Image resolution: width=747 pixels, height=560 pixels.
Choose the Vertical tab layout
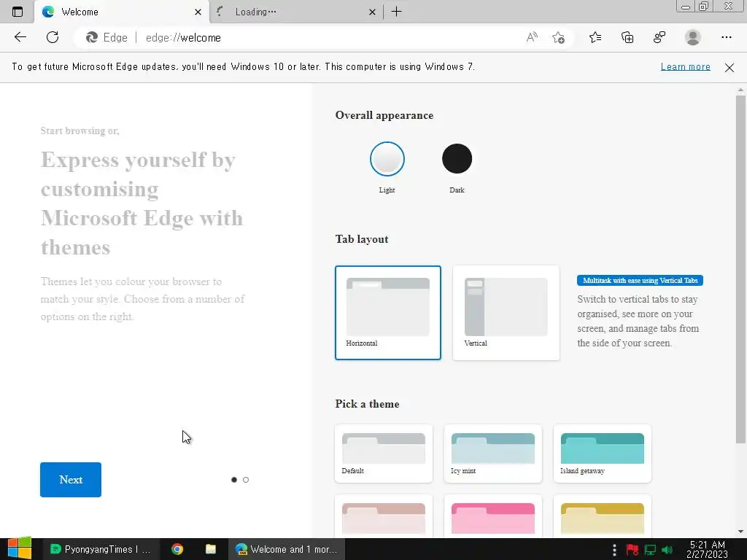coord(506,312)
